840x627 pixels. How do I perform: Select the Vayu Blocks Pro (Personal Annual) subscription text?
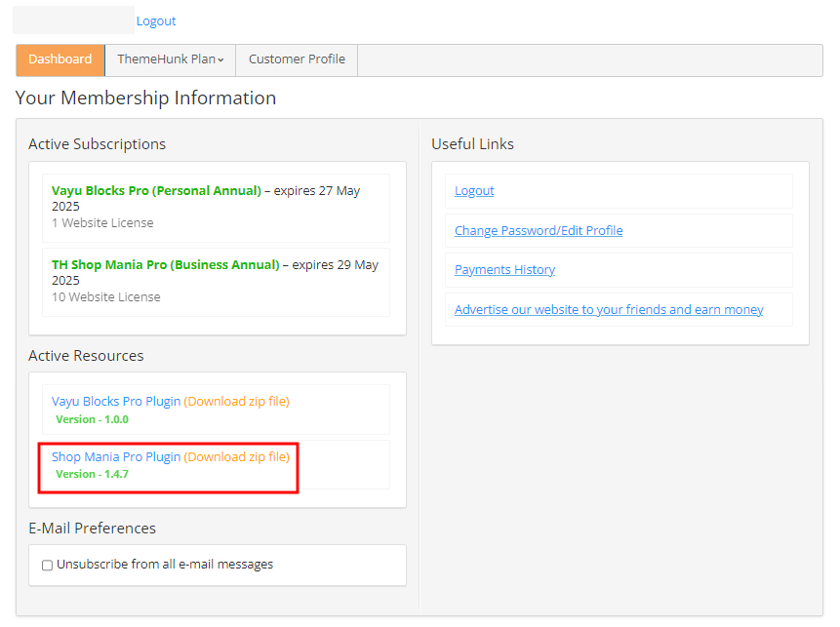click(x=156, y=190)
